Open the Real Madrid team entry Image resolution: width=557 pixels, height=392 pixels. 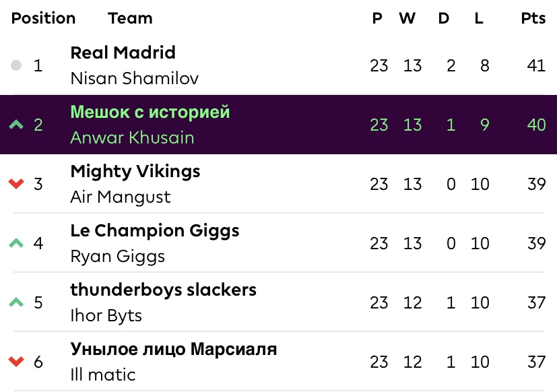123,53
